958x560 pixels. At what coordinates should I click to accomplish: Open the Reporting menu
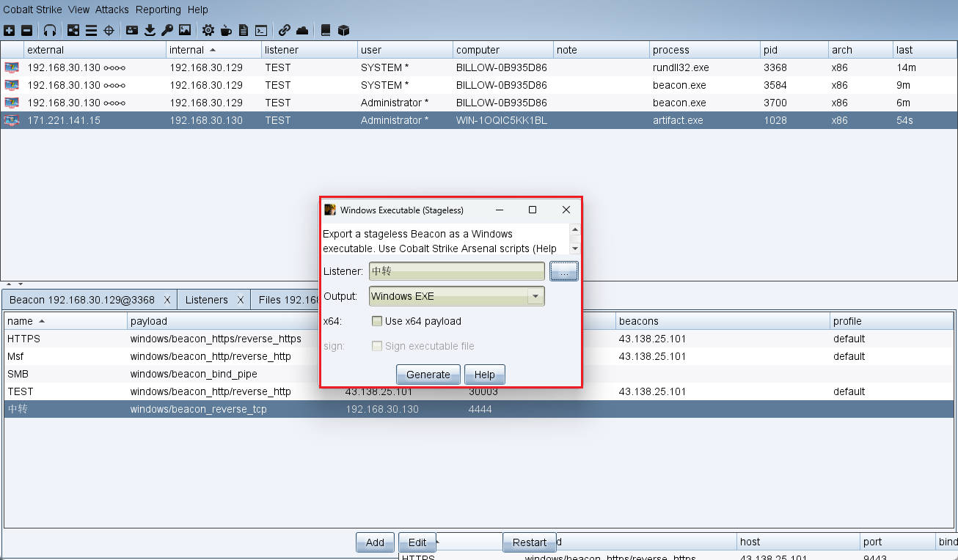coord(158,10)
